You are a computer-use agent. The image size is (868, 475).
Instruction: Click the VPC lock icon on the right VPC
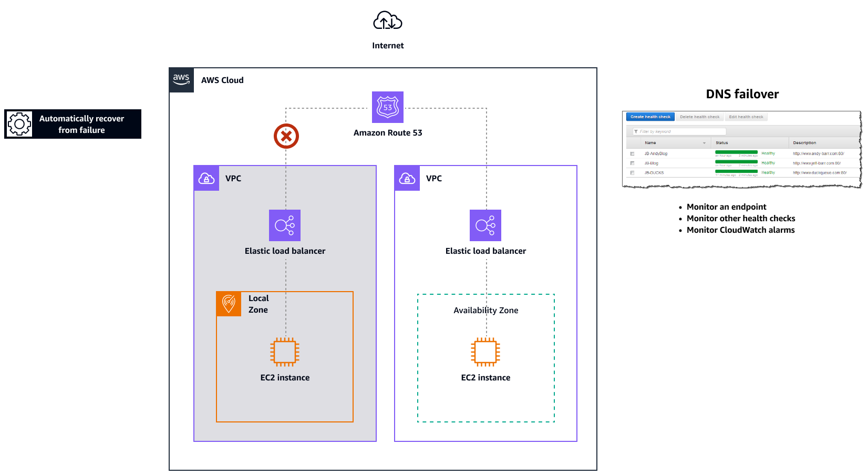[407, 178]
